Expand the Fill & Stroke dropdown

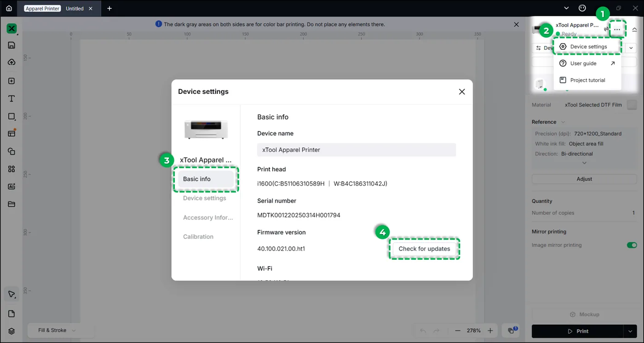click(61, 330)
